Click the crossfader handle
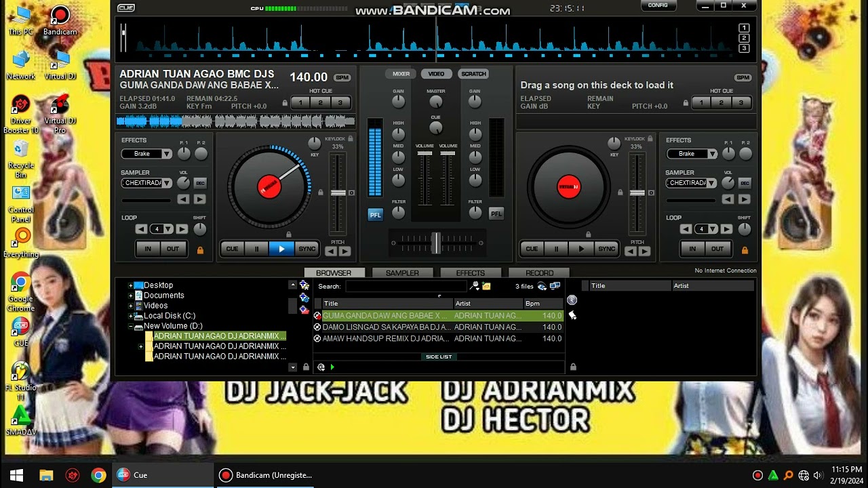 click(436, 242)
